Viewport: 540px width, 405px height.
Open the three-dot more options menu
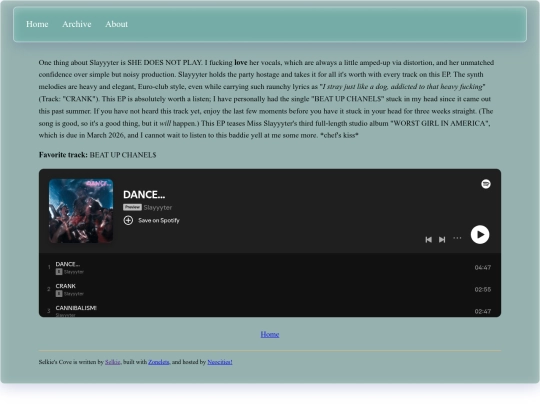coord(457,238)
